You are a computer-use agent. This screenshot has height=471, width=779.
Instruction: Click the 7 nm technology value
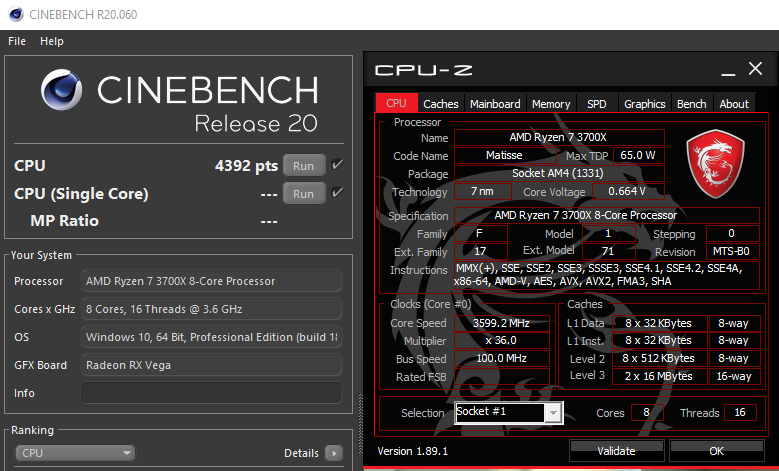[482, 191]
